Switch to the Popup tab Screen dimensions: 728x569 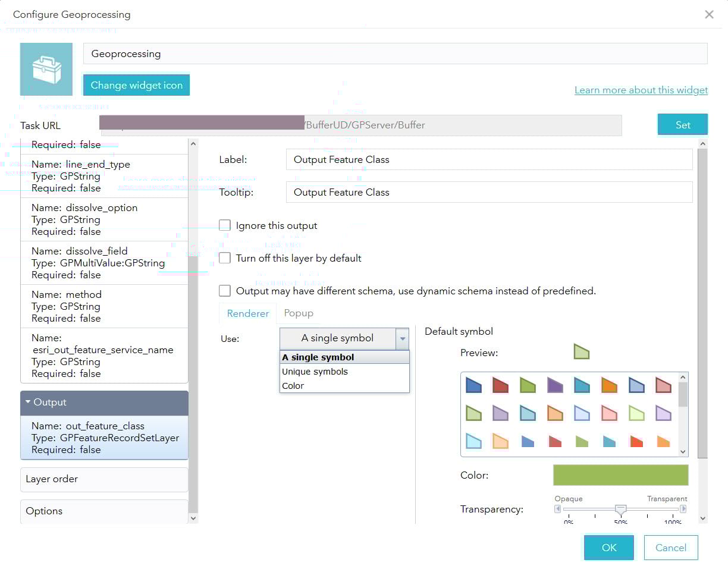coord(299,313)
